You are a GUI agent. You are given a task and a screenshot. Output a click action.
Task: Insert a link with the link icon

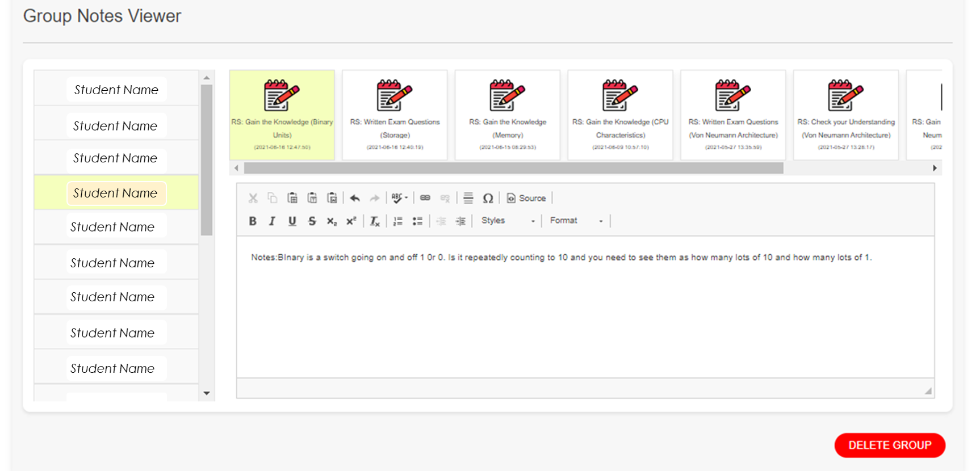(x=425, y=198)
